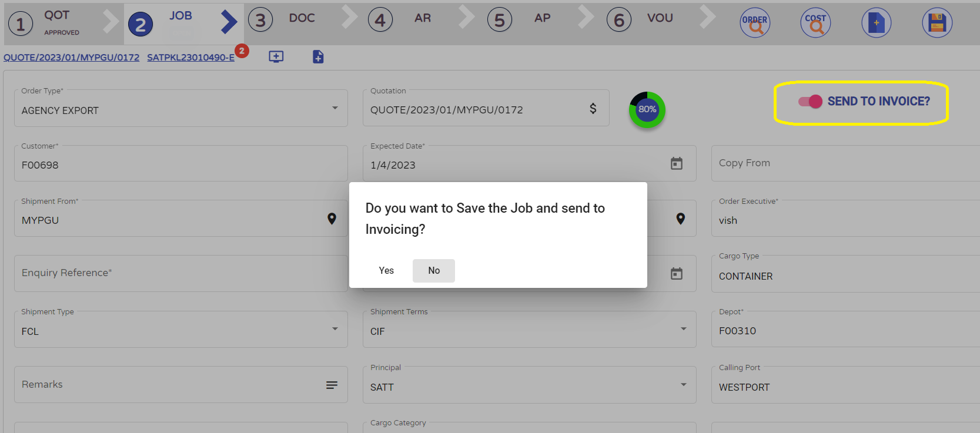Click the add file icon beside job links
980x433 pixels.
[x=318, y=57]
